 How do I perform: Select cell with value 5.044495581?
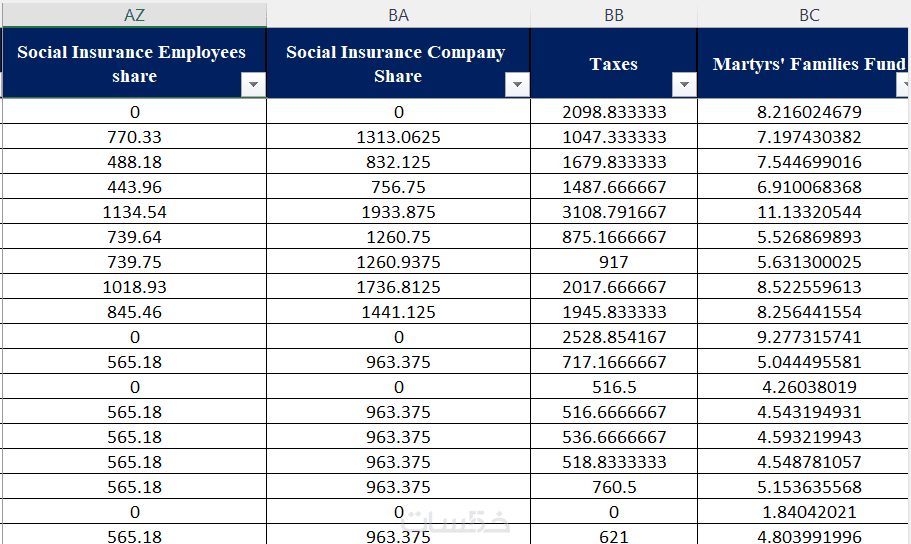coord(804,362)
